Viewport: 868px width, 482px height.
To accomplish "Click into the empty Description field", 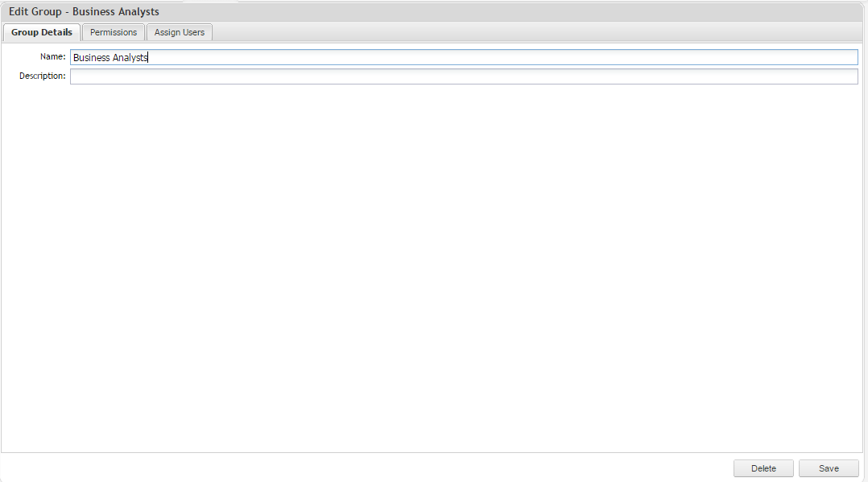I will 464,76.
